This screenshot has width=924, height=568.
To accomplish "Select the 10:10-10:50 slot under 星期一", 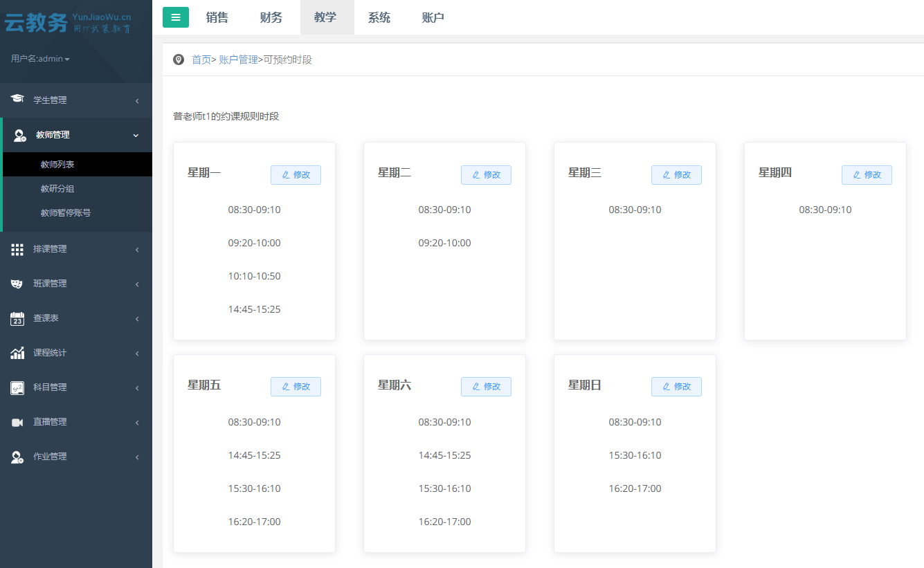I will pyautogui.click(x=254, y=276).
